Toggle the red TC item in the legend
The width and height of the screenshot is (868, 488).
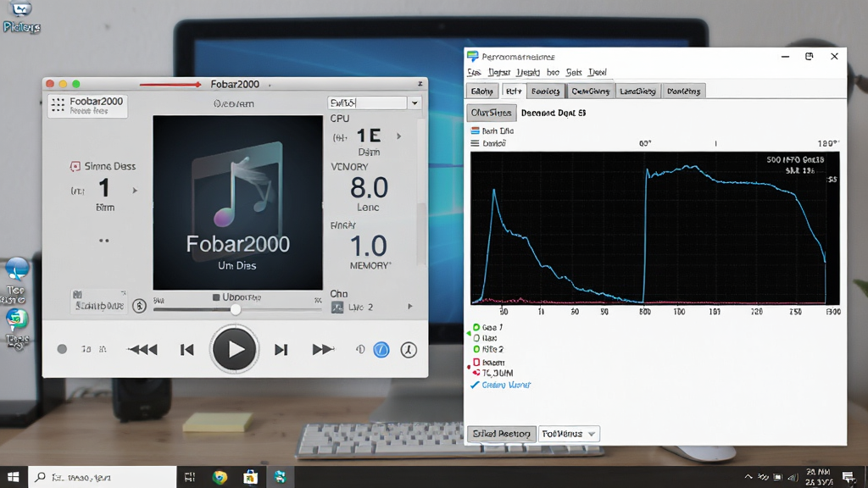tap(476, 373)
